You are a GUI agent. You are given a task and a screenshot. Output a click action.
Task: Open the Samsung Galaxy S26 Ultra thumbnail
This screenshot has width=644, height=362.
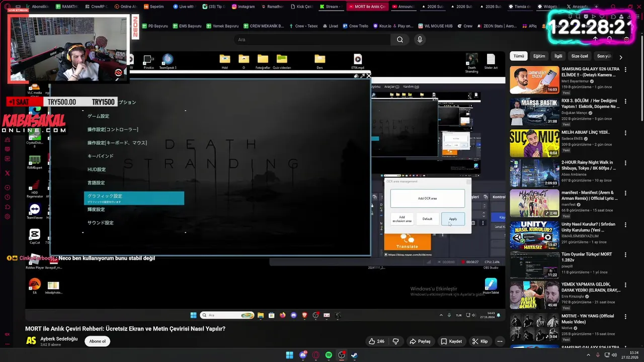pyautogui.click(x=534, y=79)
